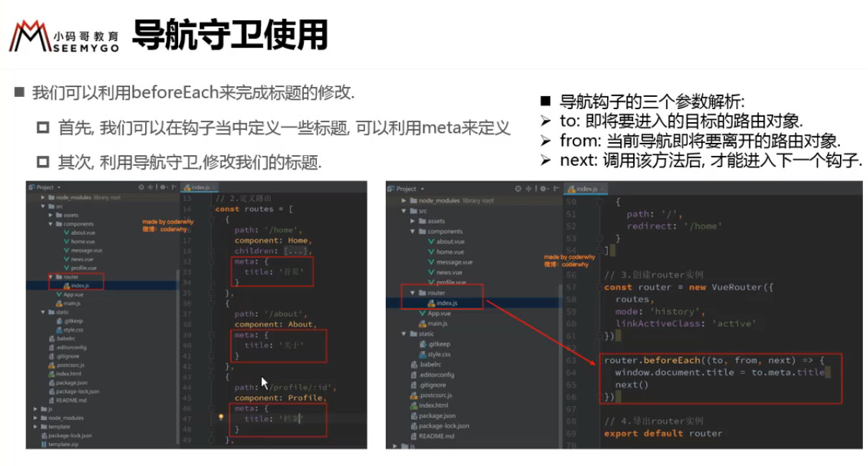Select .babelrc in right IDE's project tree
Viewport: 868px width, 466px height.
425,365
